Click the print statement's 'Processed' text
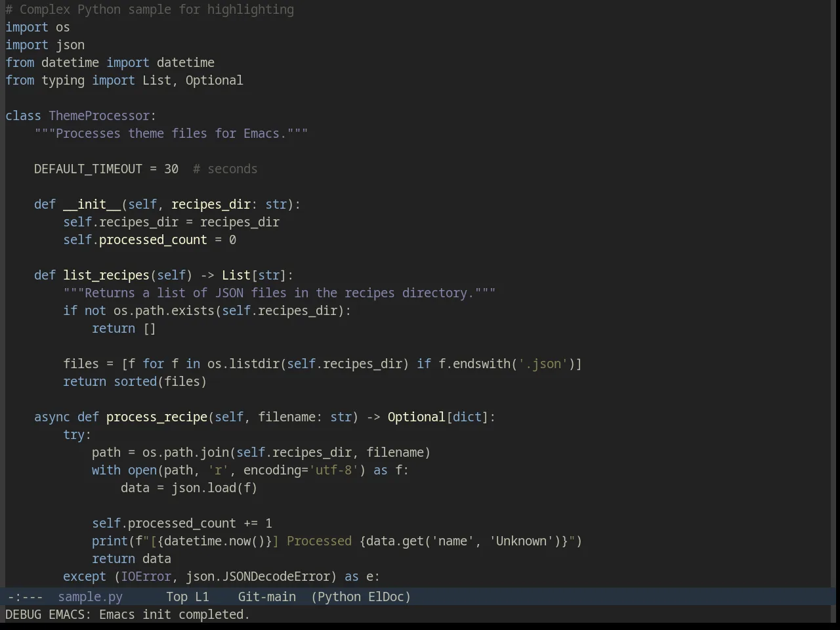The width and height of the screenshot is (840, 630). tap(319, 541)
